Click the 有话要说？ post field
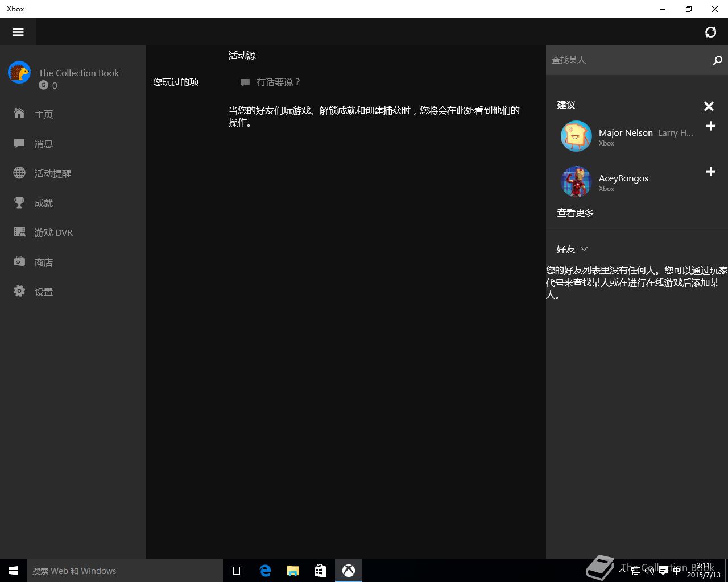 pyautogui.click(x=279, y=82)
